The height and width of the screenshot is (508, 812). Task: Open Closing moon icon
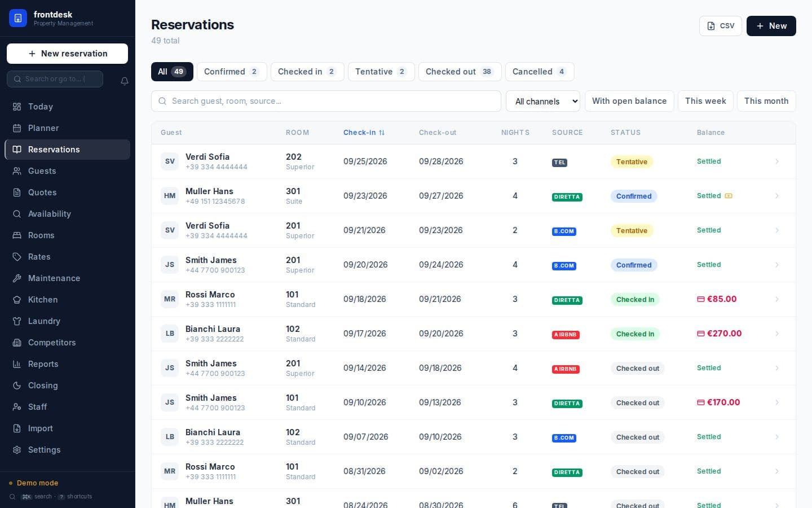[x=17, y=386]
